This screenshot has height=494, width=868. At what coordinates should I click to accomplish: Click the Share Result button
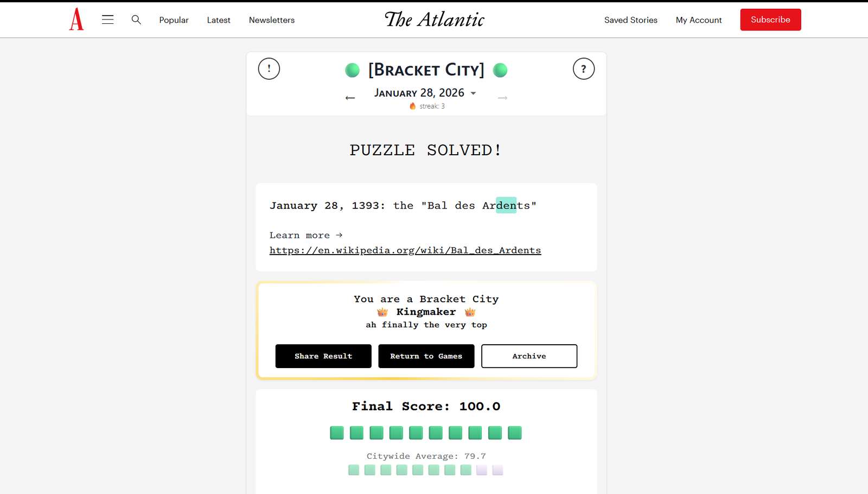click(323, 356)
